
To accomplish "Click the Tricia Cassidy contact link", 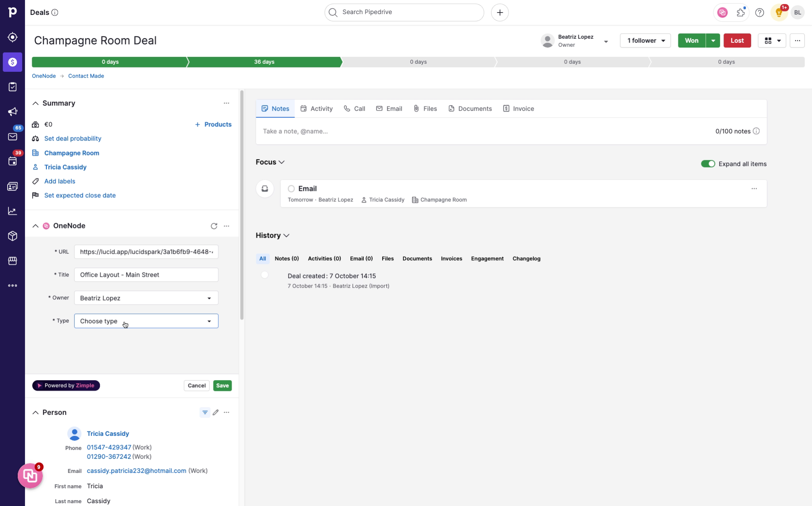I will point(65,167).
